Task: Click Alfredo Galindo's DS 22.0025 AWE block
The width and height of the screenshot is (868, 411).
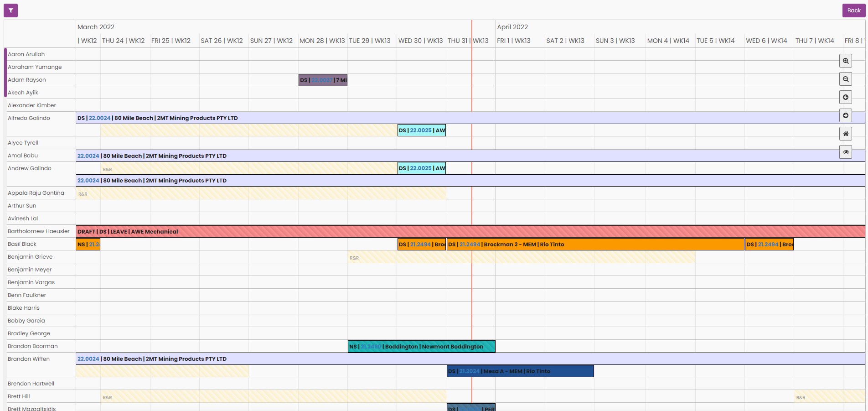Action: (422, 130)
